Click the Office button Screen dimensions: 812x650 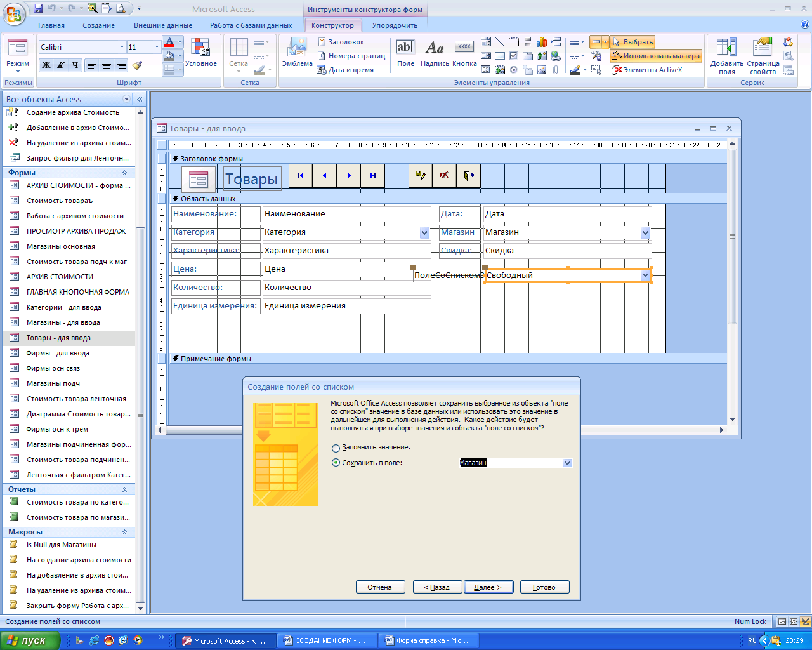point(14,13)
